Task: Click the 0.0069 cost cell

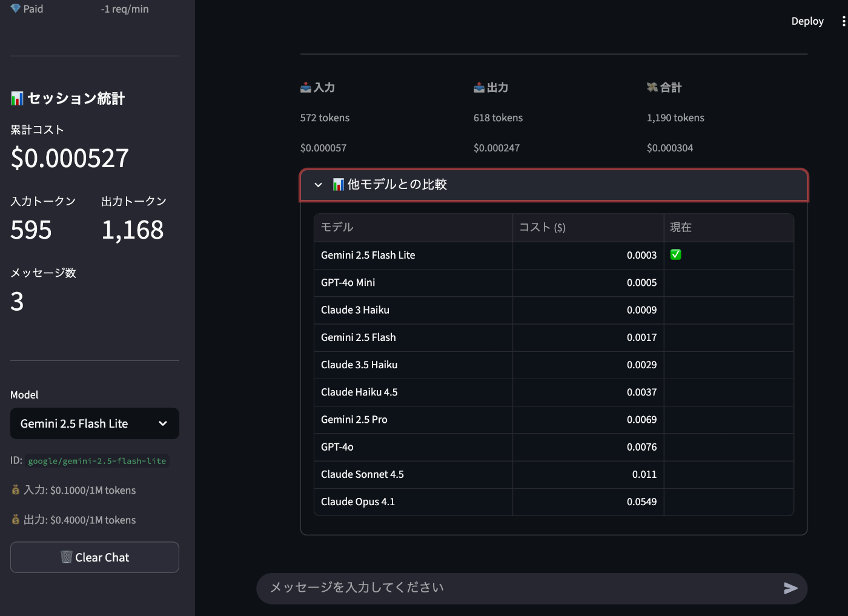Action: [x=588, y=420]
